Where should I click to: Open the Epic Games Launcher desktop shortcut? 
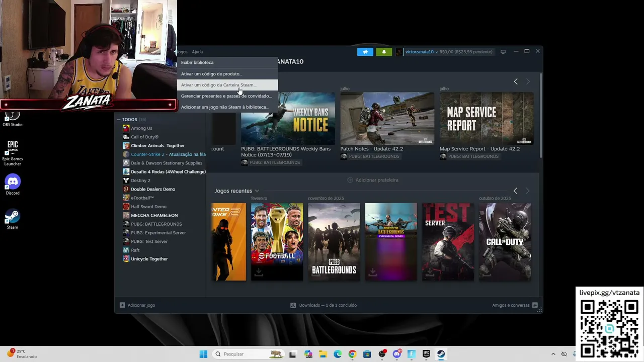[13, 153]
